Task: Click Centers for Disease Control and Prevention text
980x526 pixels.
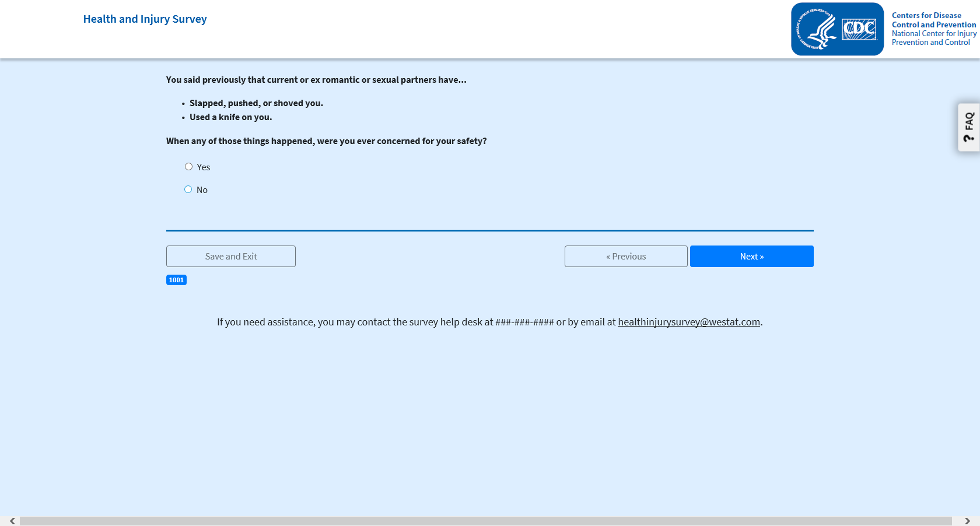Action: [933, 20]
